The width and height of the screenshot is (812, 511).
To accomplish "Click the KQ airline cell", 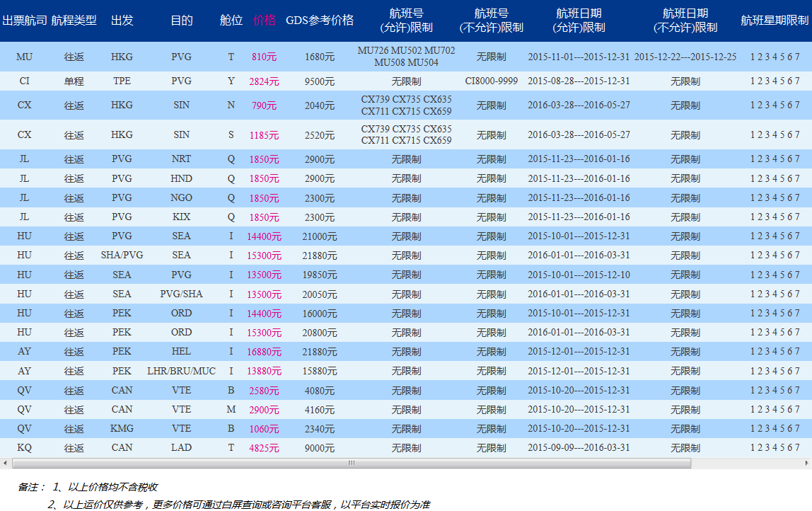I will coord(24,448).
